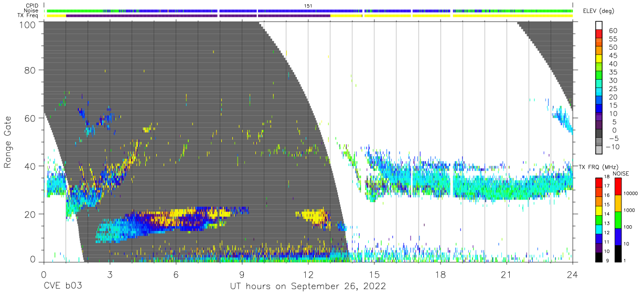This screenshot has width=644, height=297.
Task: Click the 45 label on ELEV colorbar
Action: (x=613, y=56)
